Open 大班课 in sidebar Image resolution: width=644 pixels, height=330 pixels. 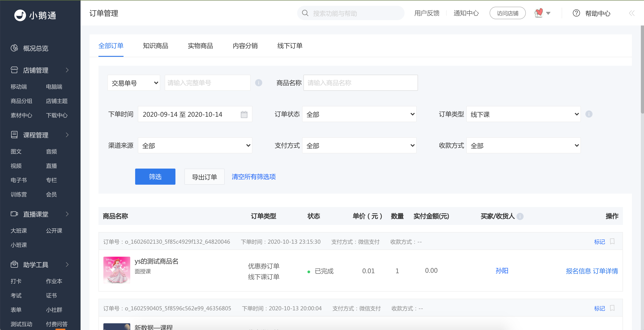click(19, 231)
